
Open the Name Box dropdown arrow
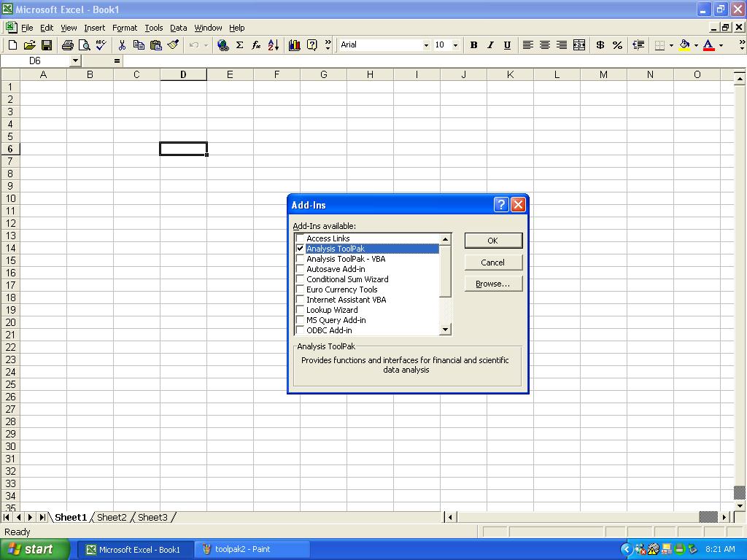(x=75, y=61)
